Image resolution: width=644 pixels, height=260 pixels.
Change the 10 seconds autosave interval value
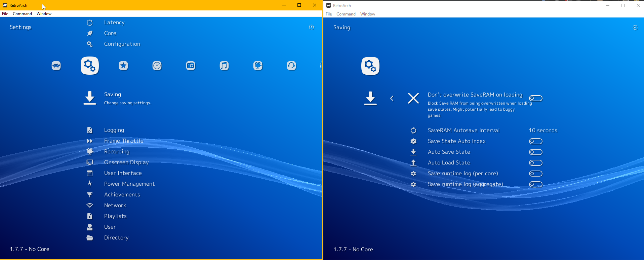click(542, 131)
